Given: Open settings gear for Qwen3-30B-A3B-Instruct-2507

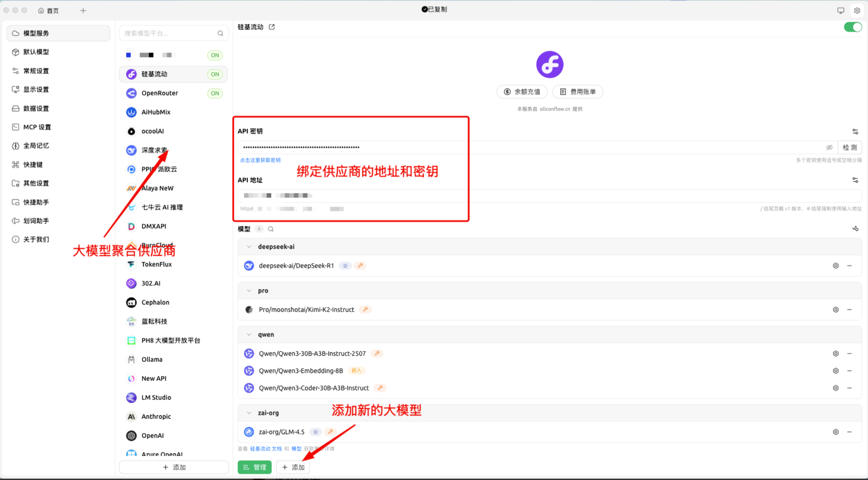Looking at the screenshot, I should [835, 354].
